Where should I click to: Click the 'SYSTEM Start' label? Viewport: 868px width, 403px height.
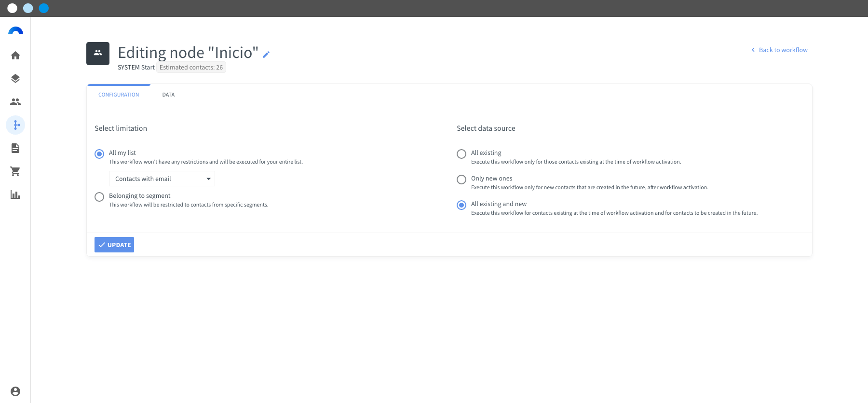coord(136,67)
